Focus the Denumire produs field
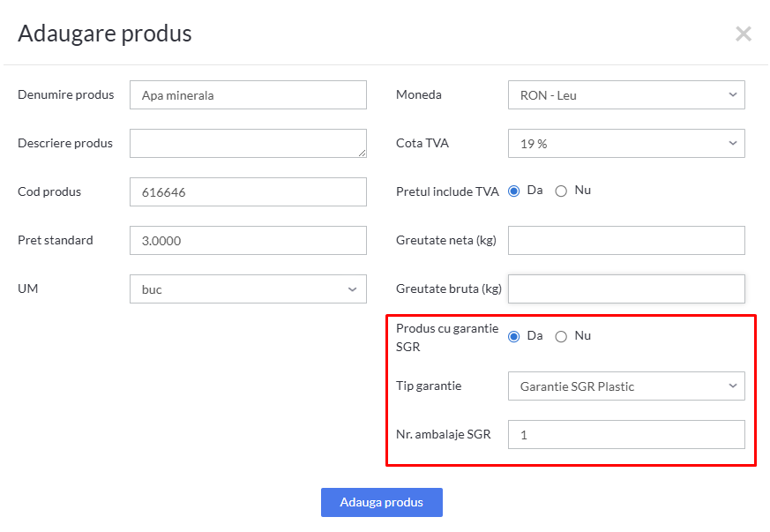 click(248, 95)
